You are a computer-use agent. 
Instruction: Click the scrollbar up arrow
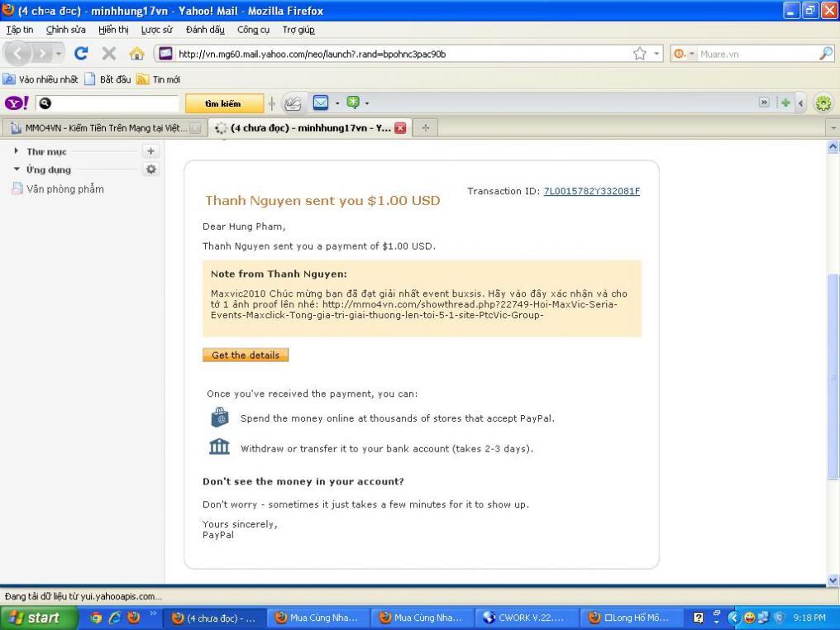click(833, 146)
